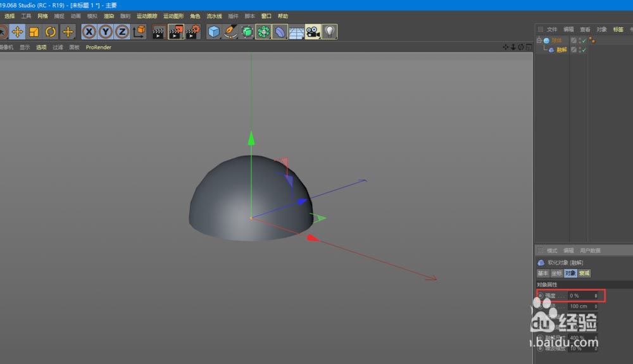The image size is (633, 364).
Task: Click the 强度 value input field
Action: click(x=580, y=296)
